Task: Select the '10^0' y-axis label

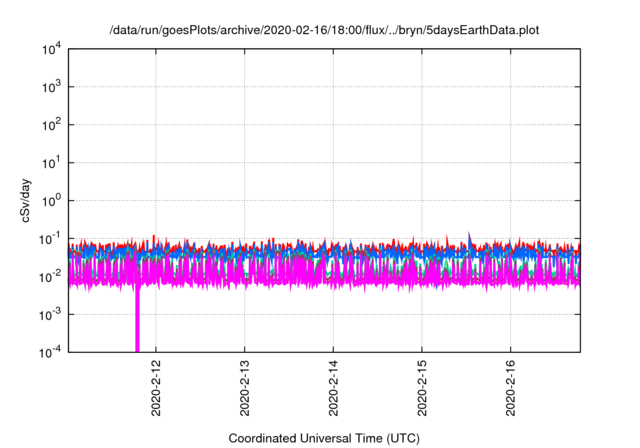Action: (51, 201)
